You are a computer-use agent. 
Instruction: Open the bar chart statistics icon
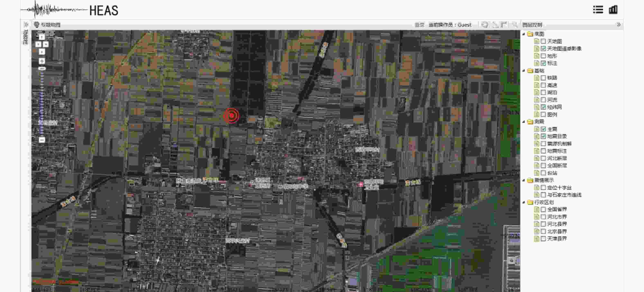click(x=613, y=10)
